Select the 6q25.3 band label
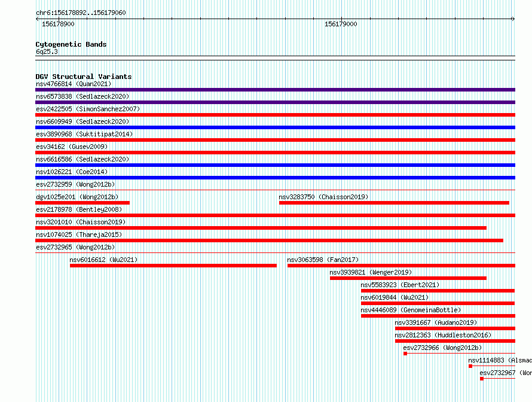This screenshot has width=532, height=402. 47,51
